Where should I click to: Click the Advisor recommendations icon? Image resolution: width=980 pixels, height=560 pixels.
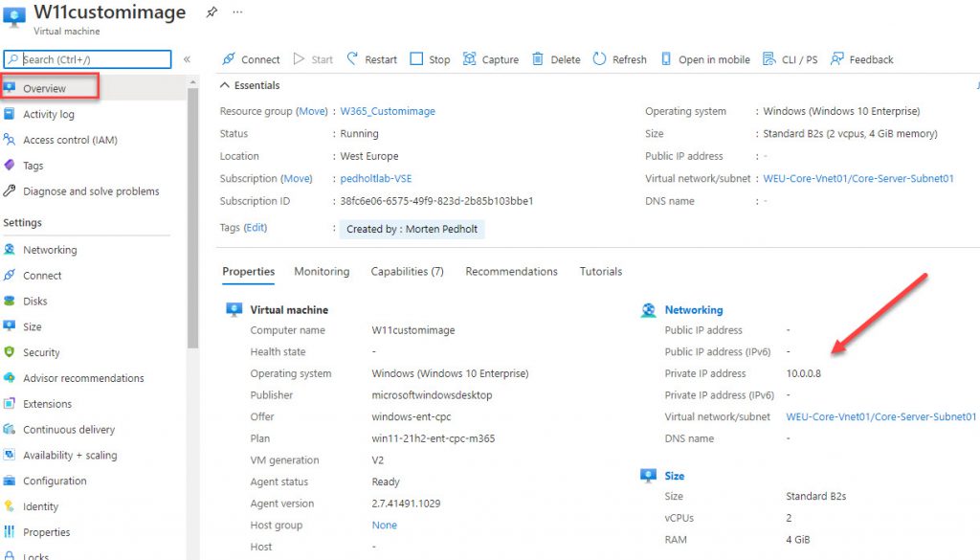tap(10, 377)
